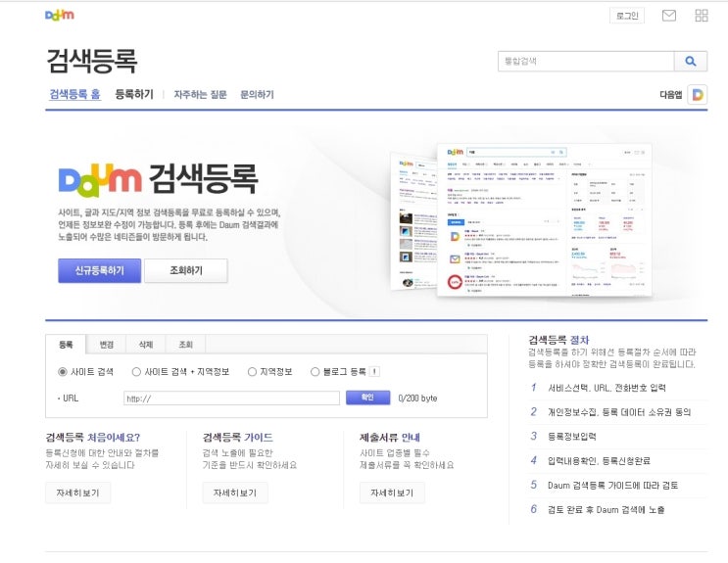This screenshot has width=728, height=563.
Task: Click the large Daum 검색등록 banner logo
Action: click(x=158, y=179)
